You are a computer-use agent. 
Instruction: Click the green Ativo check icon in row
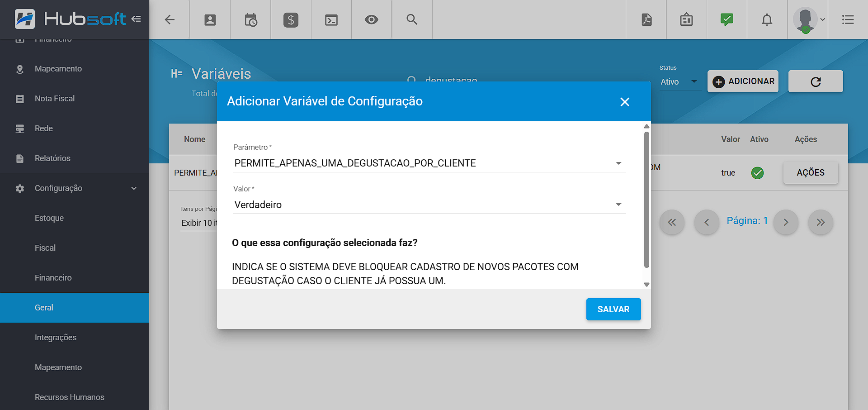(x=757, y=173)
